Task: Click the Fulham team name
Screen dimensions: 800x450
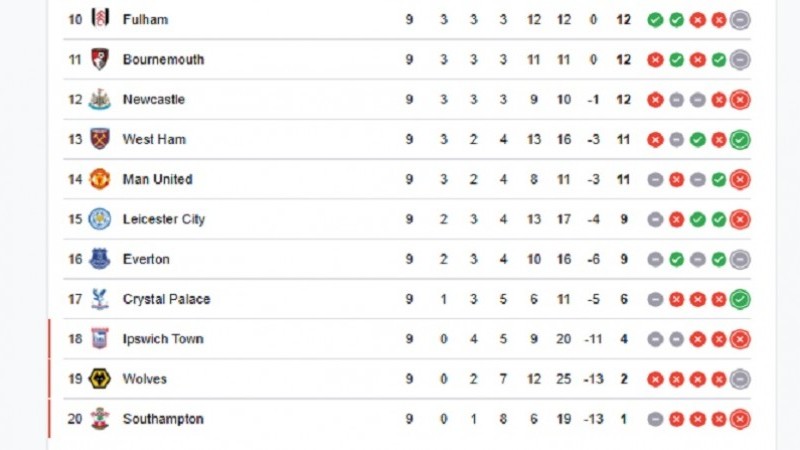Action: point(145,19)
